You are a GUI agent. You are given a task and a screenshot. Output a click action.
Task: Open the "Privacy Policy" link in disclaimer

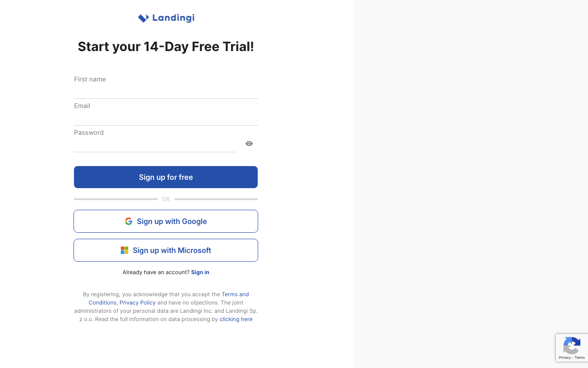tap(137, 303)
